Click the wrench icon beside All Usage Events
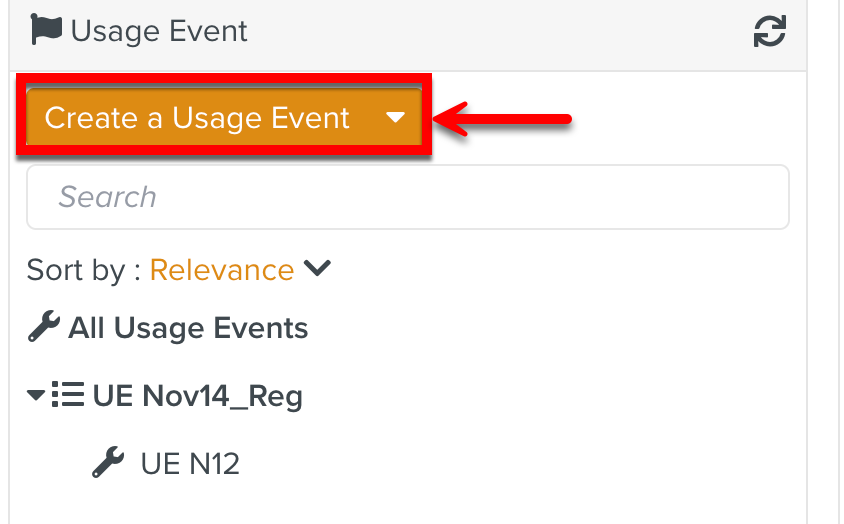The height and width of the screenshot is (524, 844). tap(44, 328)
